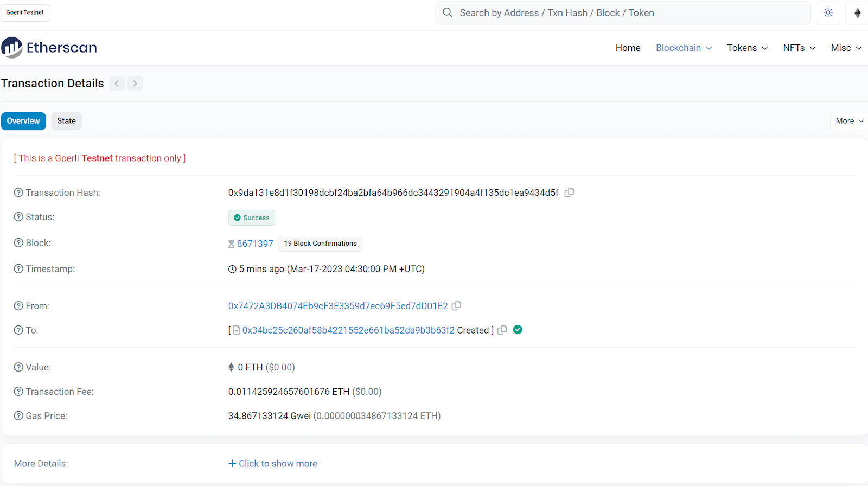Image resolution: width=868 pixels, height=486 pixels.
Task: Click the Goerli Testnet transaction only notice
Action: [x=100, y=158]
